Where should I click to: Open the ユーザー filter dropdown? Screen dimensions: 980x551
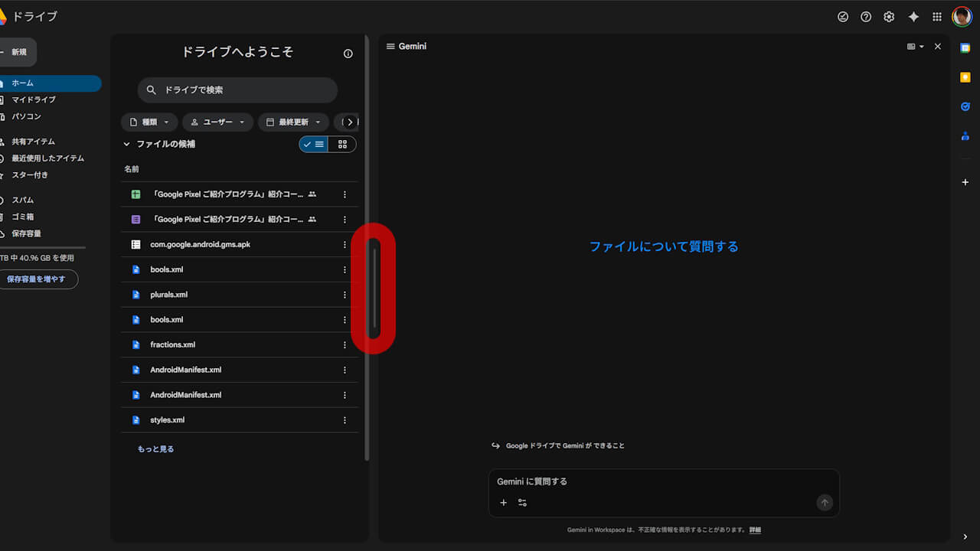tap(217, 122)
